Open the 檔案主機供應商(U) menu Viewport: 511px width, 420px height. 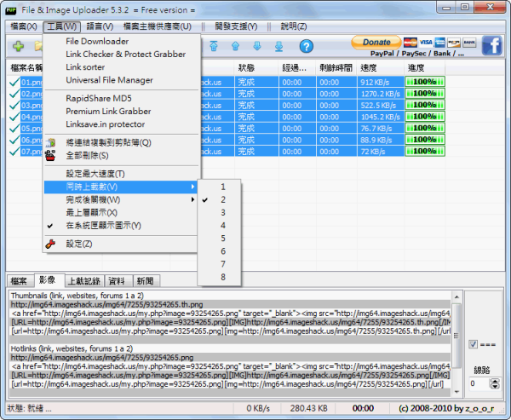157,26
